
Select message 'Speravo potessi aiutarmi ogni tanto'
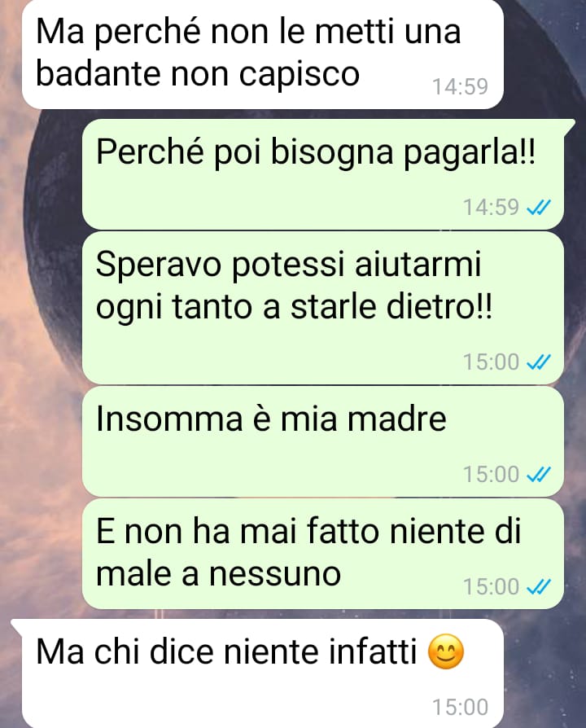click(x=323, y=309)
